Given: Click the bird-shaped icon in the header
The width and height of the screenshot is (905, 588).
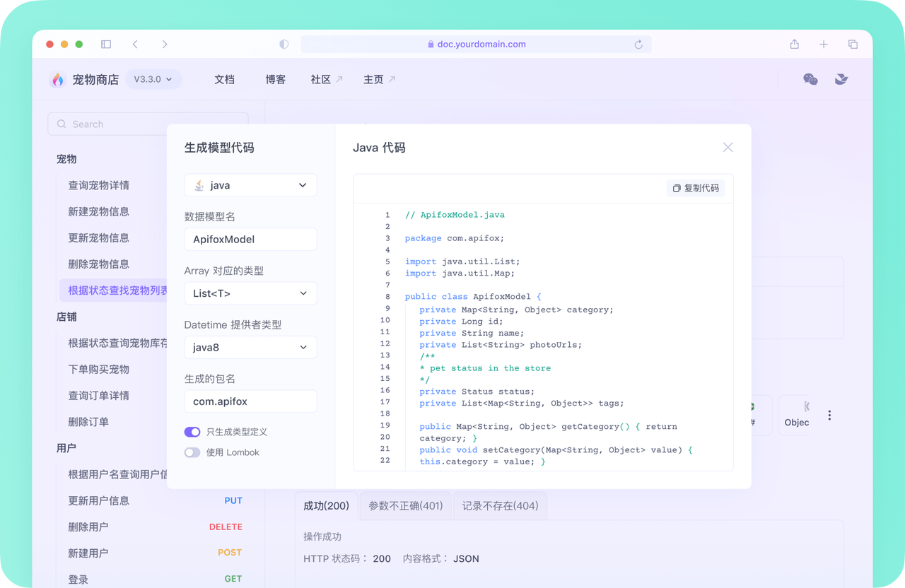Looking at the screenshot, I should point(841,79).
